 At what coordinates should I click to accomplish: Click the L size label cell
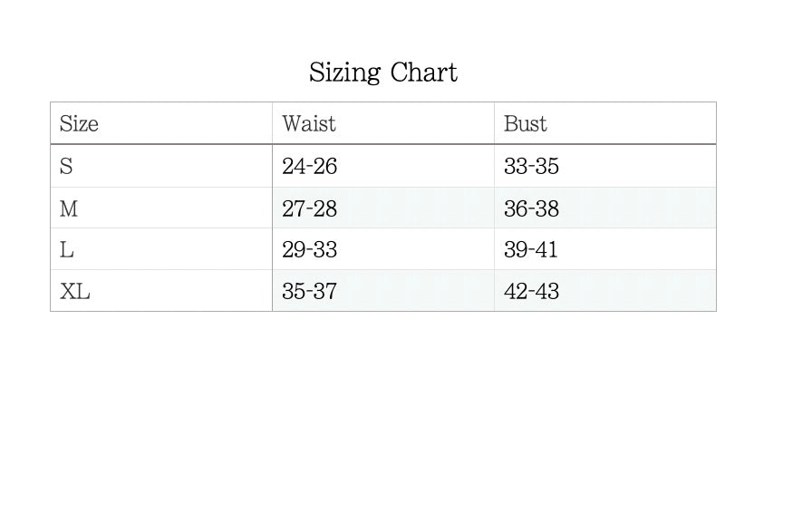tap(67, 250)
